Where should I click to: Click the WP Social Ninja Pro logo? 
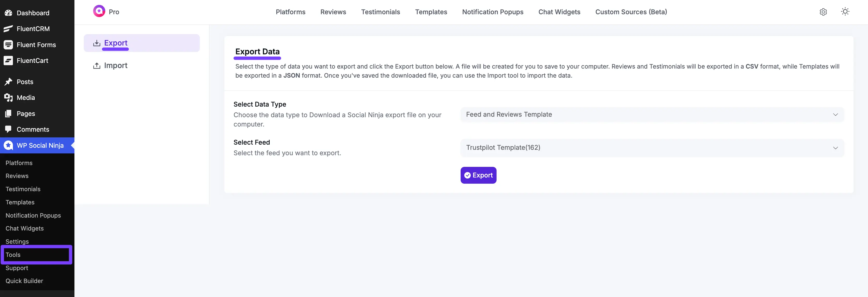pyautogui.click(x=99, y=11)
